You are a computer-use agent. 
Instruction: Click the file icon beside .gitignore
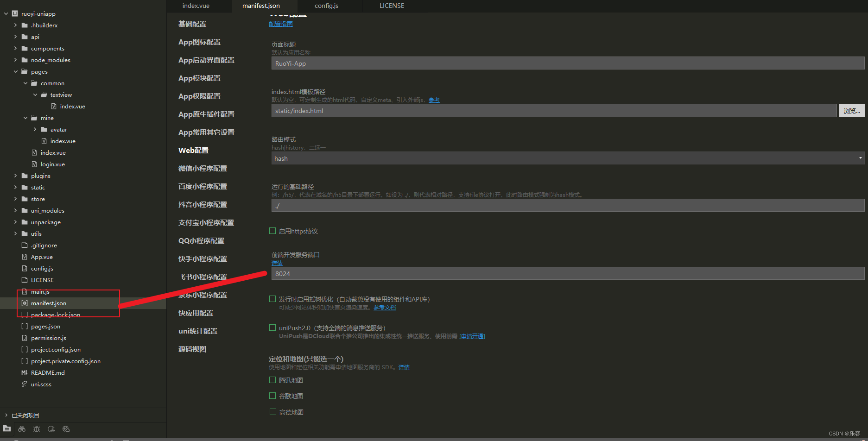tap(25, 245)
